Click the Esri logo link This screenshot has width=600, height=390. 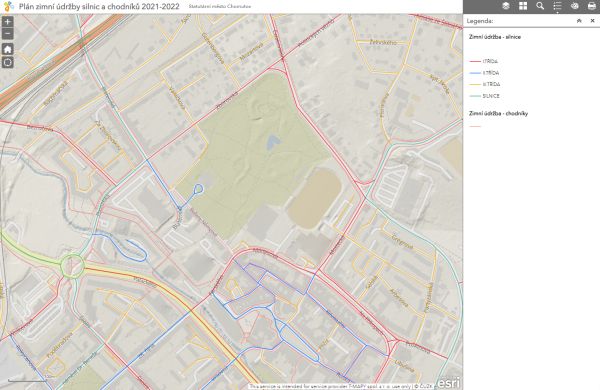(x=448, y=383)
